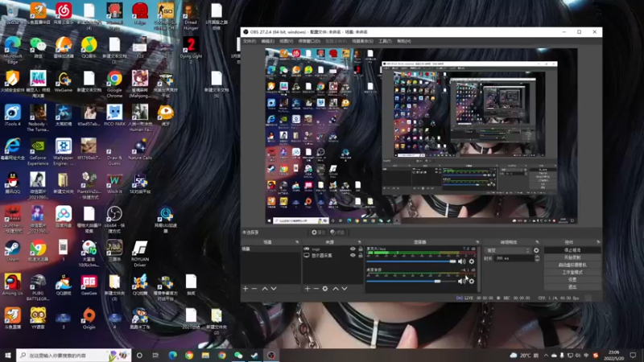Pop out the Scenes dock using its header icon
This screenshot has width=644, height=362.
297,242
